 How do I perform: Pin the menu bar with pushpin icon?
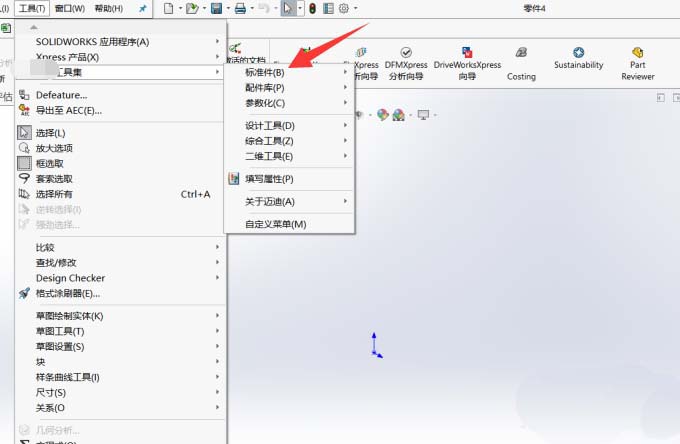pos(143,8)
